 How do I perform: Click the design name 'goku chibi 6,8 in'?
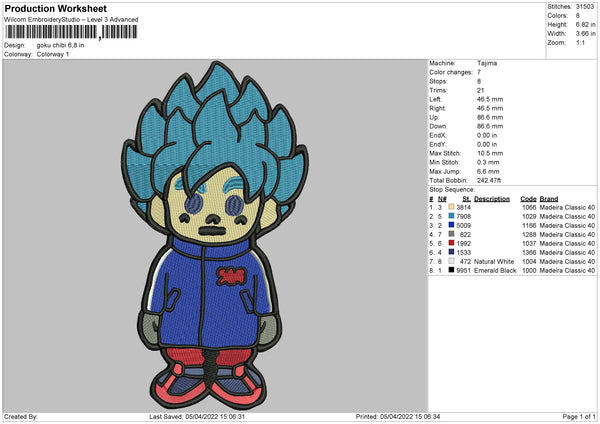coord(60,45)
